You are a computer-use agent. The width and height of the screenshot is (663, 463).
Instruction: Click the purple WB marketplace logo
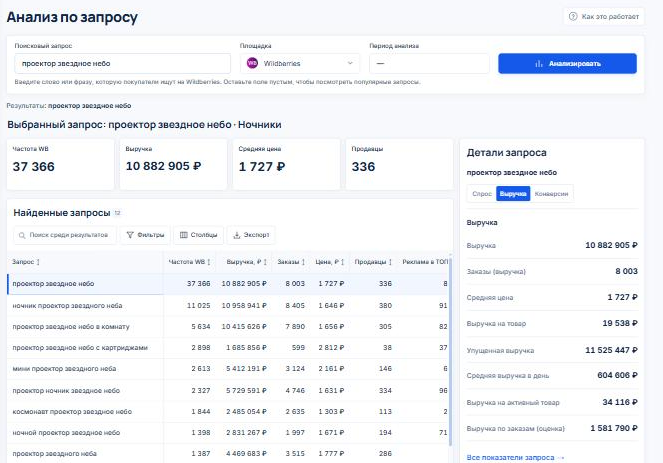(252, 63)
